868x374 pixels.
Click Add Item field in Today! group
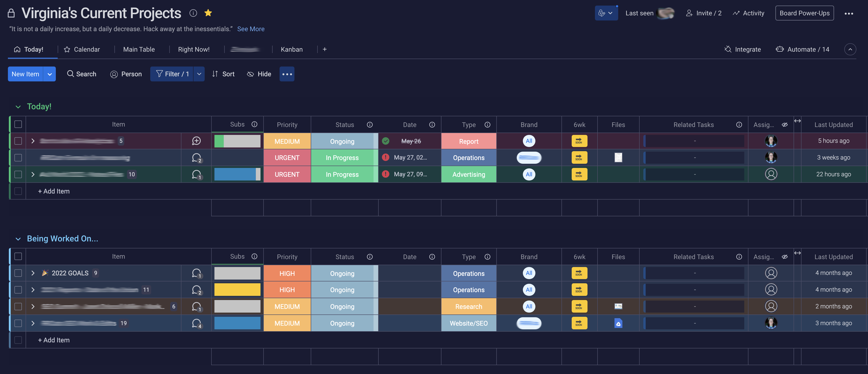click(x=54, y=191)
